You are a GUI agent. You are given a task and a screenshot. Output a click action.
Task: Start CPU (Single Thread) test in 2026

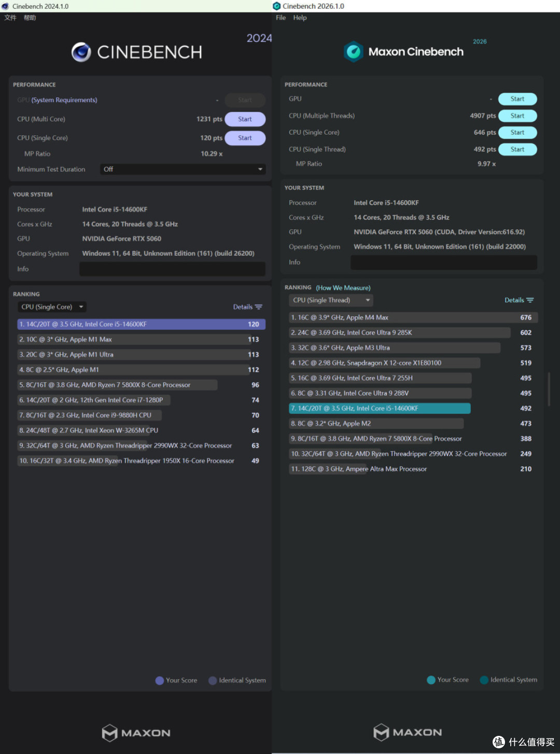click(517, 149)
